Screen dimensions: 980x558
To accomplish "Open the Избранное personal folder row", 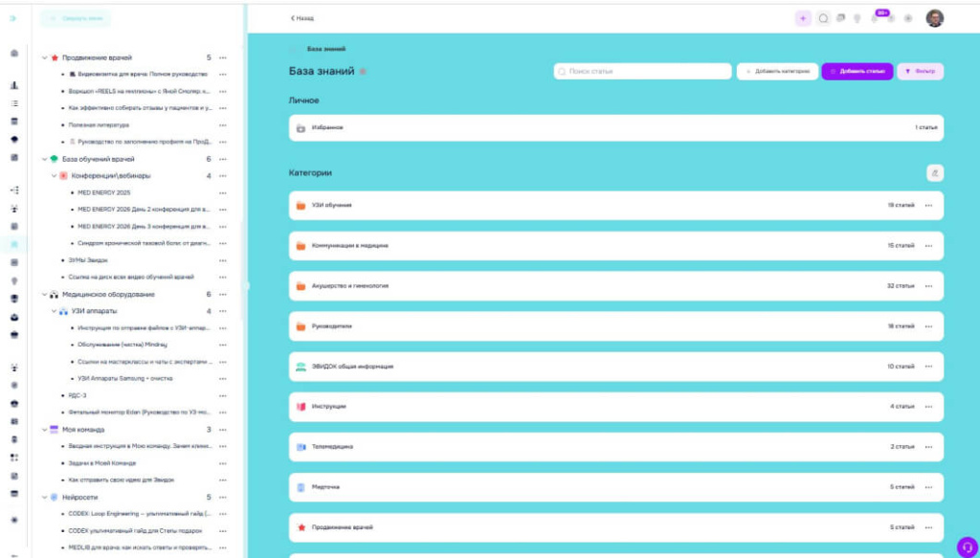I will [616, 128].
